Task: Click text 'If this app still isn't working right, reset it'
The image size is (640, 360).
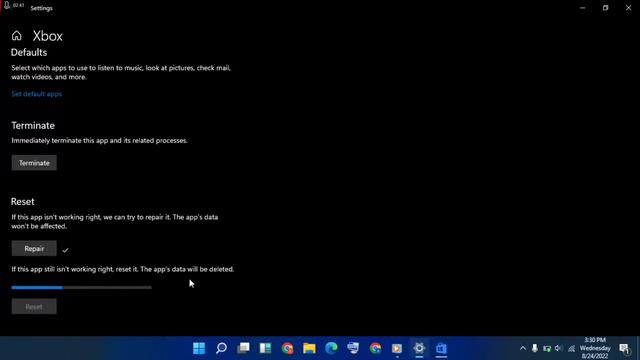Action: click(75, 269)
